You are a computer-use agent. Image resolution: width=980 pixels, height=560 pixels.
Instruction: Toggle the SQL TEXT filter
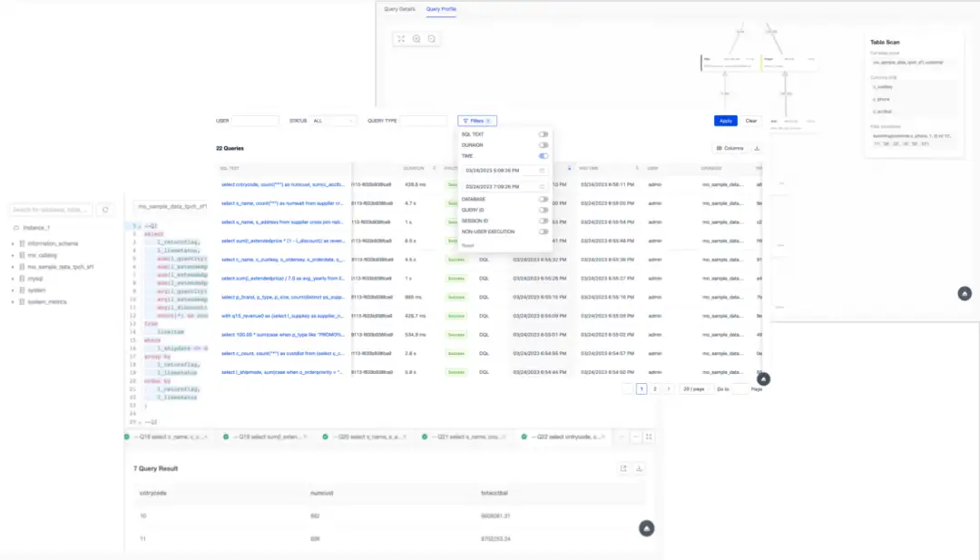click(544, 134)
